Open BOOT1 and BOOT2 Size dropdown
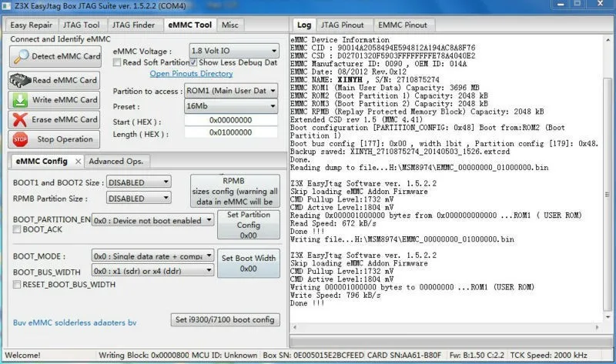 tap(139, 182)
